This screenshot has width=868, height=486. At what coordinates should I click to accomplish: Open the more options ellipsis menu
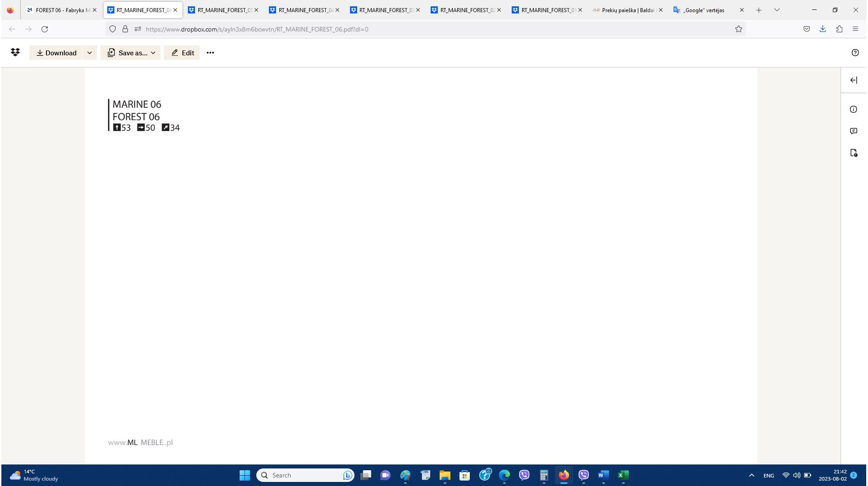click(210, 53)
